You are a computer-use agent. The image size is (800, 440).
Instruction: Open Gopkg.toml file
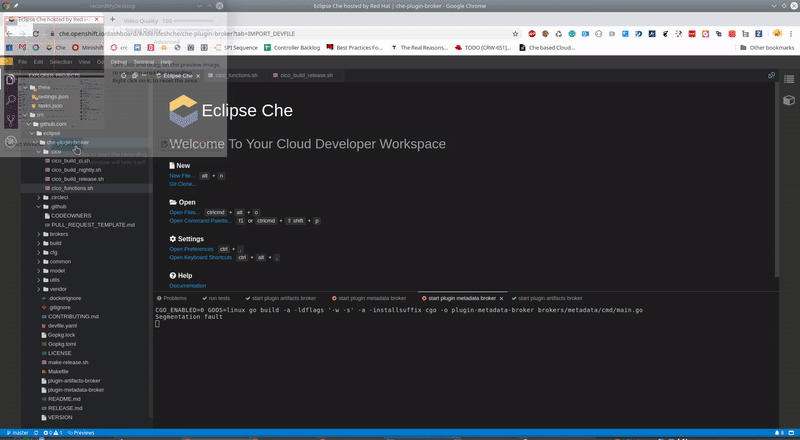tap(62, 345)
